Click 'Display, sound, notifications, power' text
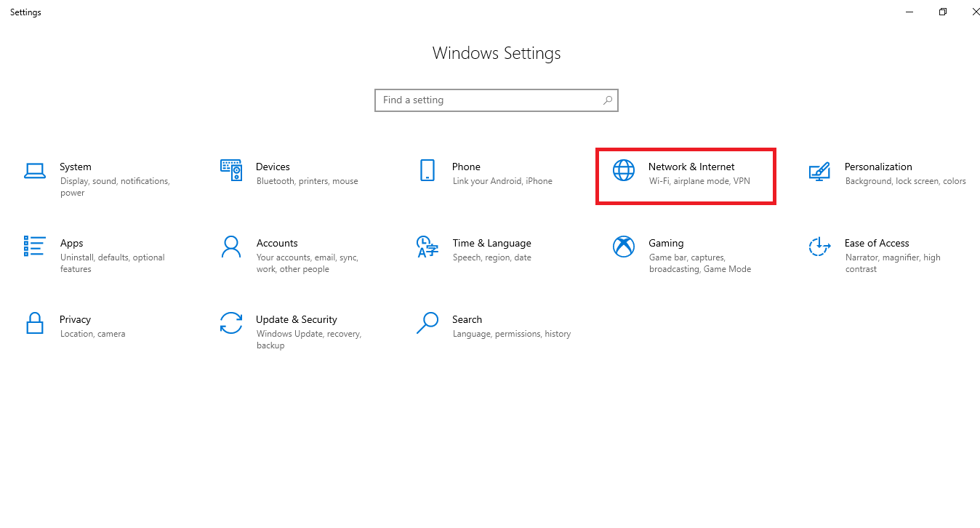980x528 pixels. 115,187
